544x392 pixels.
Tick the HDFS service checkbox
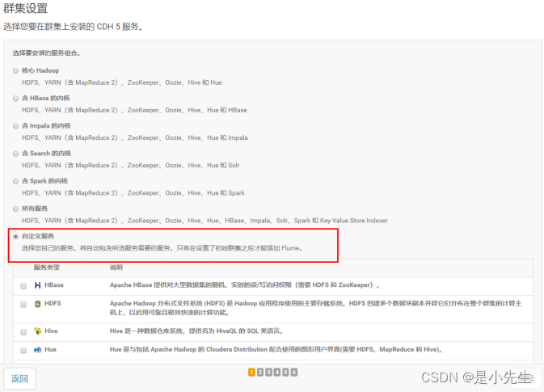tap(23, 305)
